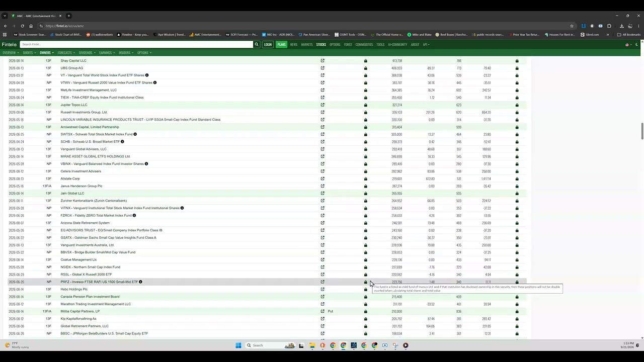Image resolution: width=644 pixels, height=362 pixels.
Task: Click far-right lock icon in Jupiter Topco row
Action: pos(517,105)
